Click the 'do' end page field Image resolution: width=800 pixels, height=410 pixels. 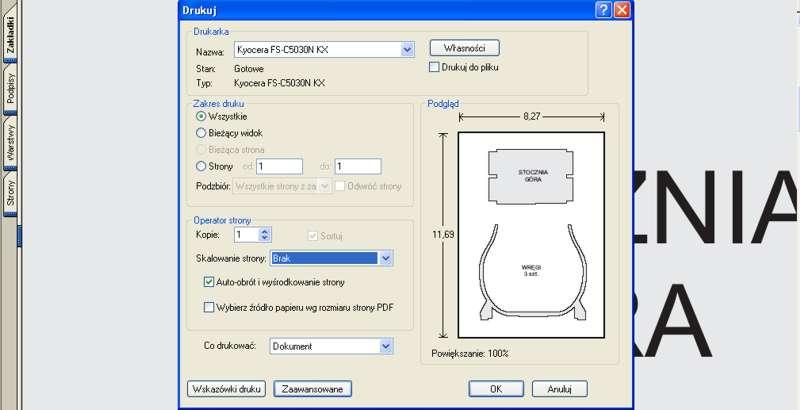pos(358,166)
